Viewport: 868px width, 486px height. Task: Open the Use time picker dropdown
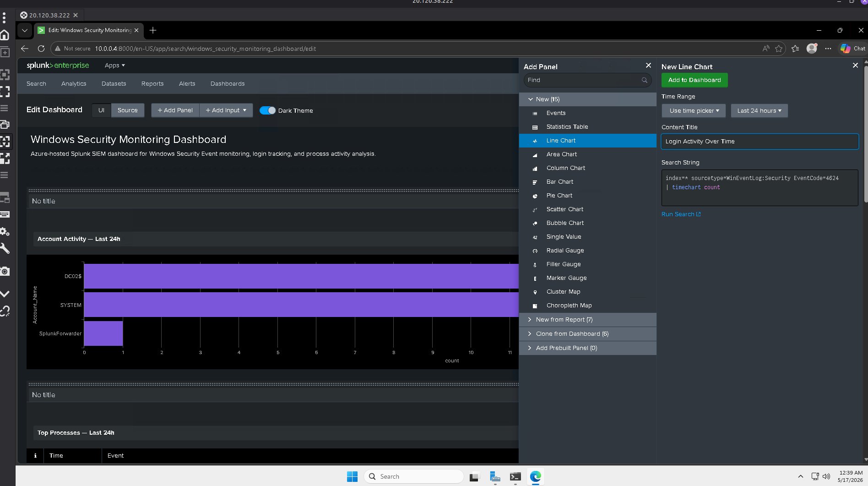694,111
